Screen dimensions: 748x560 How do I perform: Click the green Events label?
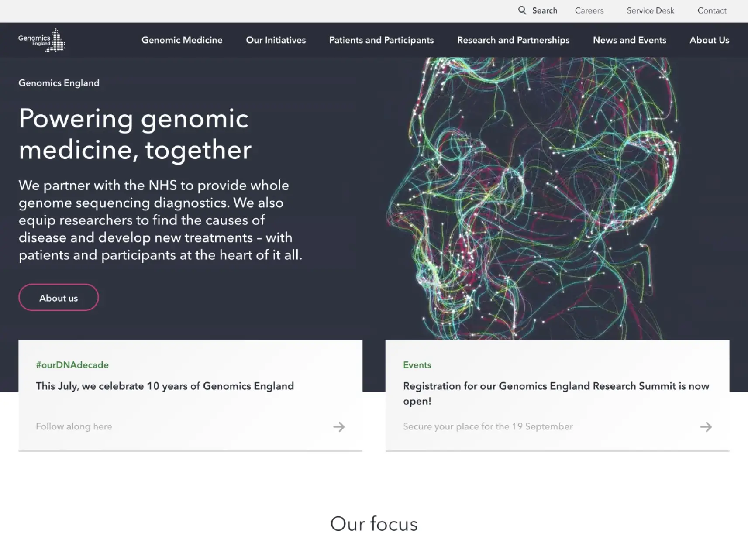(x=417, y=365)
